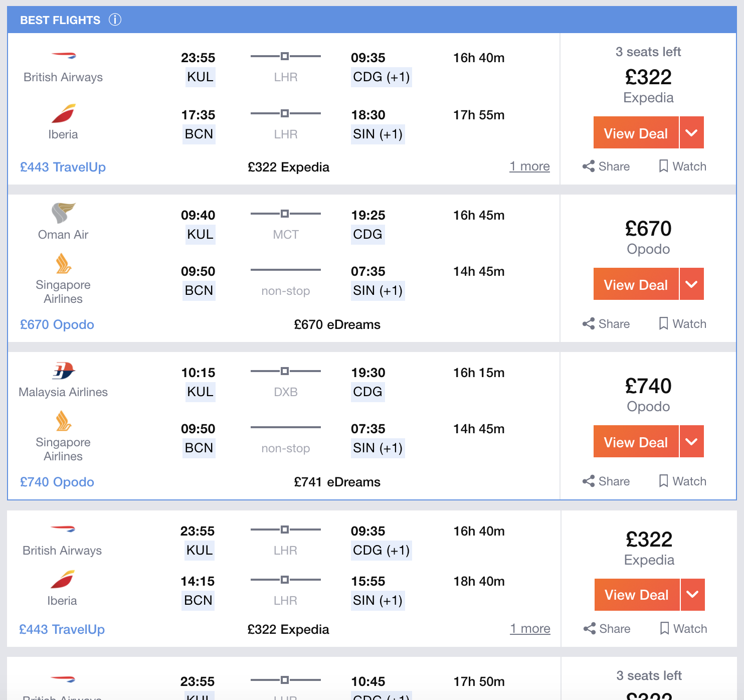Show '1 more' providers on first flight
The width and height of the screenshot is (744, 700).
[529, 166]
